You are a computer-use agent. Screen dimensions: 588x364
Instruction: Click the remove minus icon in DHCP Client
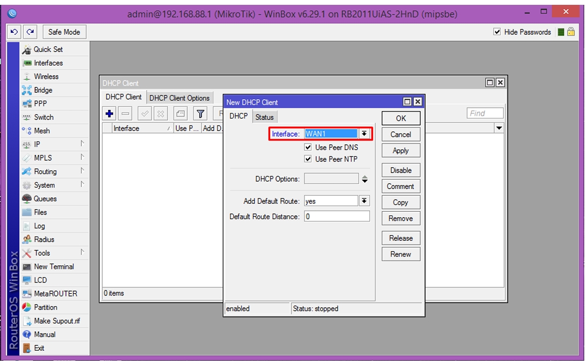125,114
